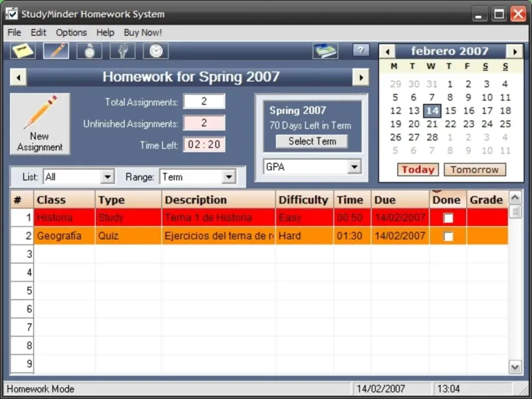Sort by the Class column header

(65, 199)
